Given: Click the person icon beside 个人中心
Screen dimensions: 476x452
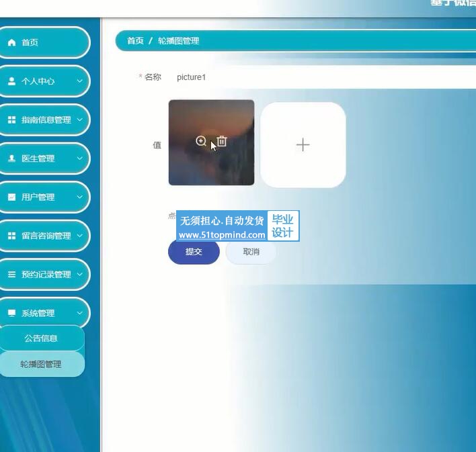Looking at the screenshot, I should point(11,81).
